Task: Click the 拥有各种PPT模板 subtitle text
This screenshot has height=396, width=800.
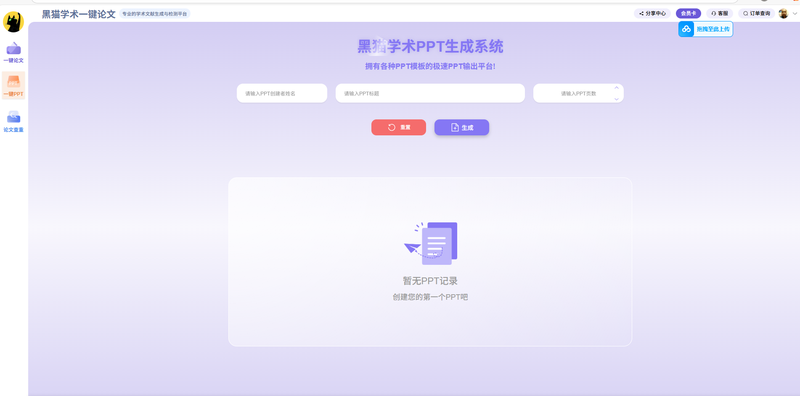Action: pos(430,66)
